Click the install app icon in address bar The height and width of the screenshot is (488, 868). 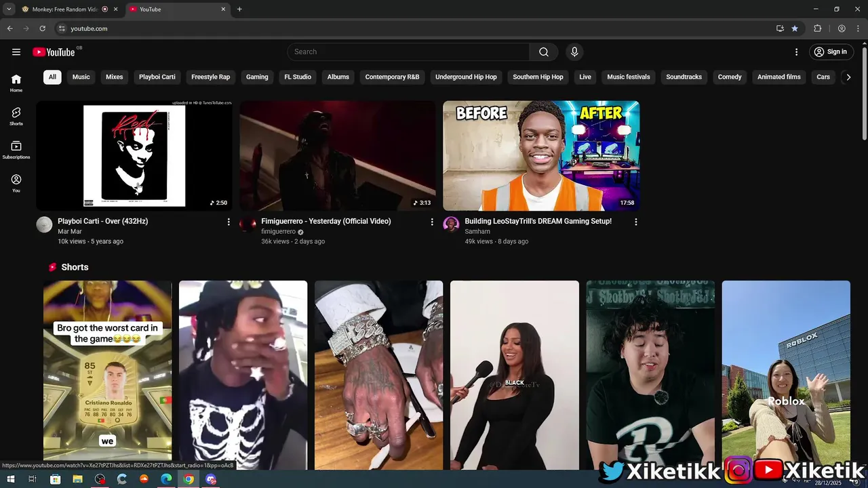point(780,28)
